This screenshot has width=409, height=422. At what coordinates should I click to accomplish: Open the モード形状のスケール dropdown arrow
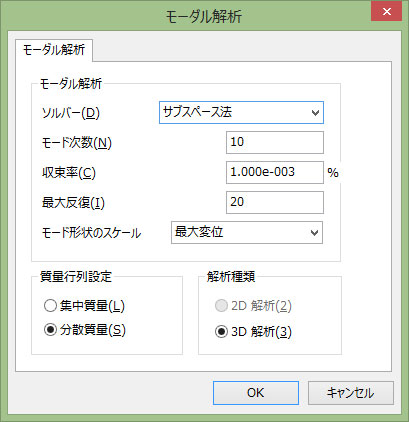(x=314, y=232)
